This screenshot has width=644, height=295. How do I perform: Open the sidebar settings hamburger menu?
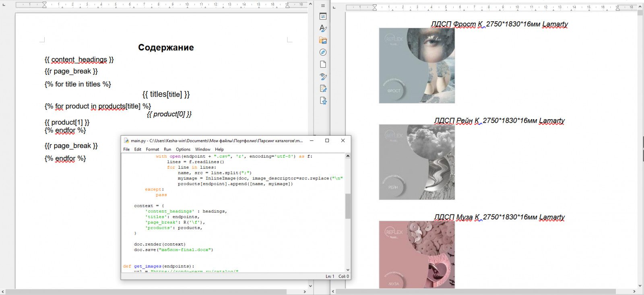pyautogui.click(x=323, y=6)
